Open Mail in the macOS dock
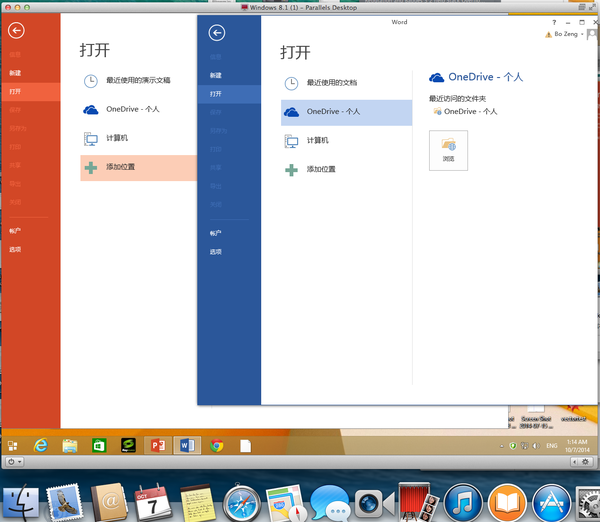Viewport: 600px width, 522px height. (64, 502)
